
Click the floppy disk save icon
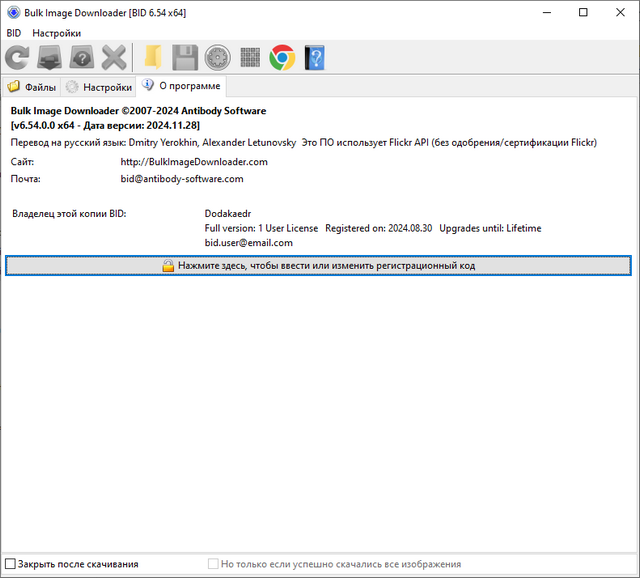tap(185, 58)
